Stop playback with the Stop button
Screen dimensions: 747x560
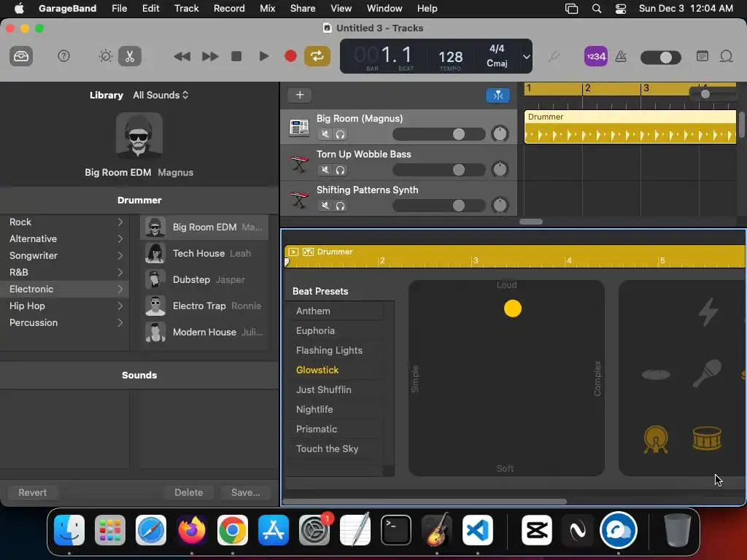point(236,56)
